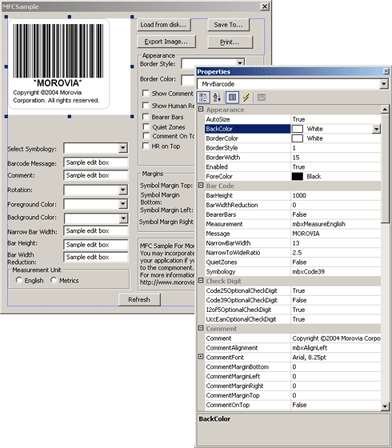Open the Select Symbology dropdown
The image size is (392, 448).
tap(123, 148)
